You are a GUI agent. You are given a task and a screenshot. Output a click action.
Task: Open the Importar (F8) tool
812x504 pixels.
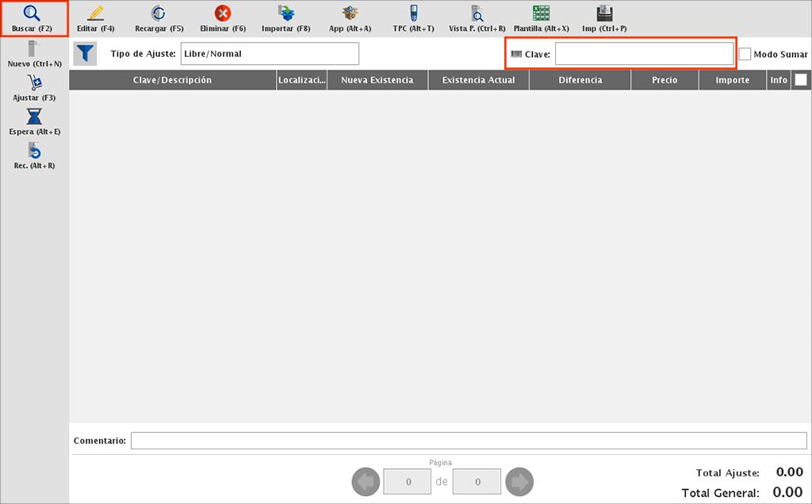click(x=285, y=13)
